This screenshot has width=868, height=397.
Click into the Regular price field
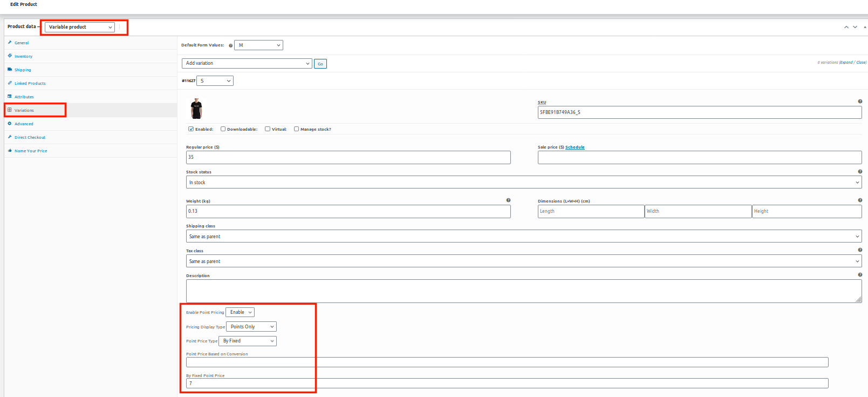tap(348, 157)
